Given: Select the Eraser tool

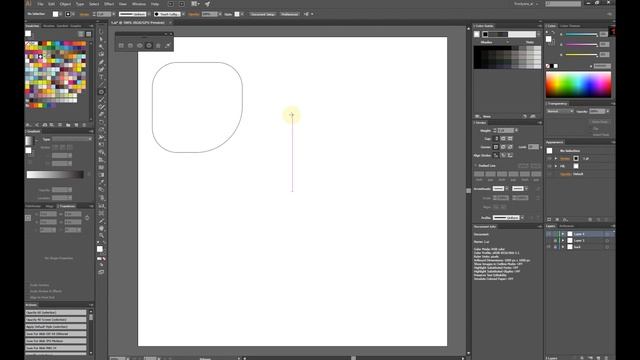Looking at the screenshot, I should tap(101, 115).
